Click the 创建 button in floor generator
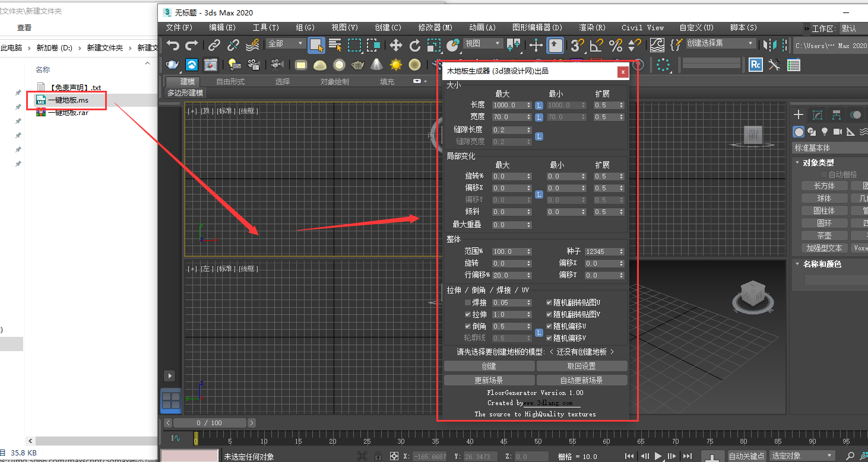 click(489, 366)
